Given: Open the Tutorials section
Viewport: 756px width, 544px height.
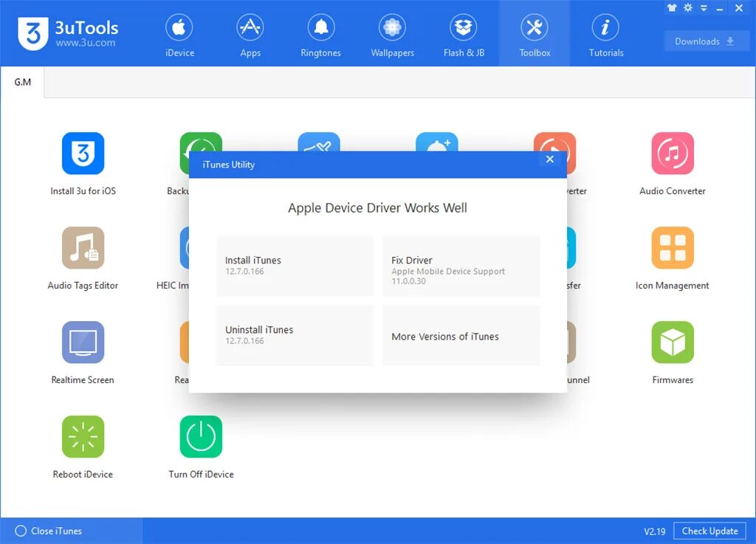Looking at the screenshot, I should pyautogui.click(x=605, y=35).
